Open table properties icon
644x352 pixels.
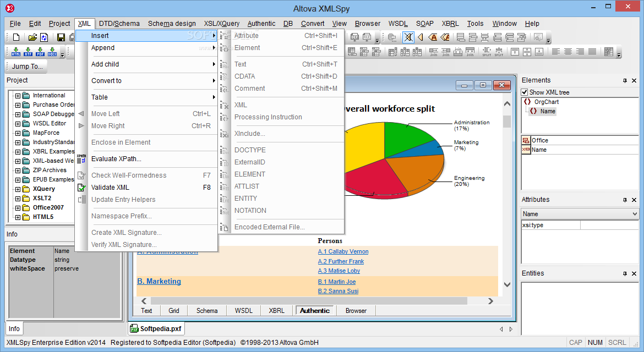click(x=609, y=52)
